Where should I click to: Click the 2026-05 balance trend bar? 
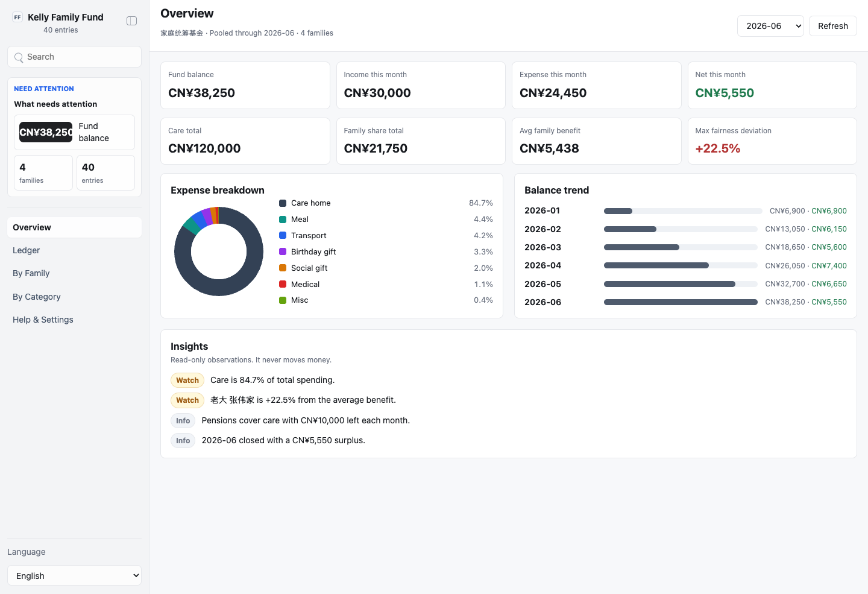tap(681, 284)
